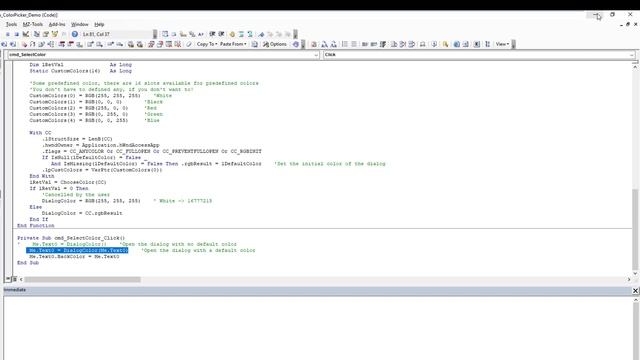The width and height of the screenshot is (640, 360).
Task: Click inside the Immediate window text area
Action: tap(318, 328)
